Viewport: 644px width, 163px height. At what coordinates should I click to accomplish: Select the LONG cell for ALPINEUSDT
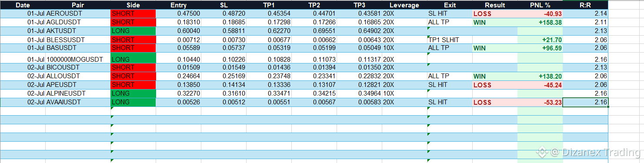click(x=133, y=93)
